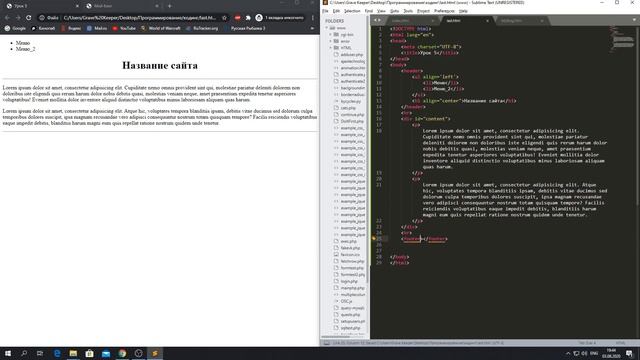Open Sublime Text Preferences menu
This screenshot has width=640, height=360.
click(x=444, y=11)
